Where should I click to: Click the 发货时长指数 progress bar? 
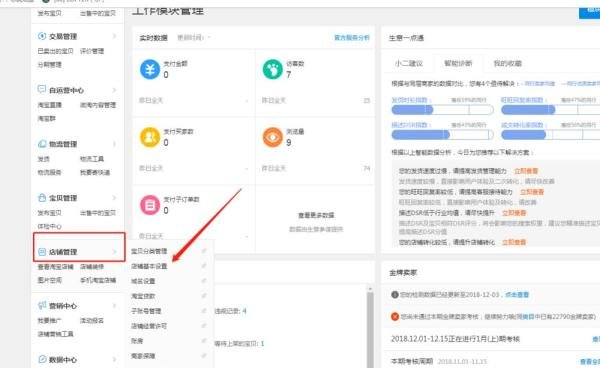pyautogui.click(x=442, y=110)
